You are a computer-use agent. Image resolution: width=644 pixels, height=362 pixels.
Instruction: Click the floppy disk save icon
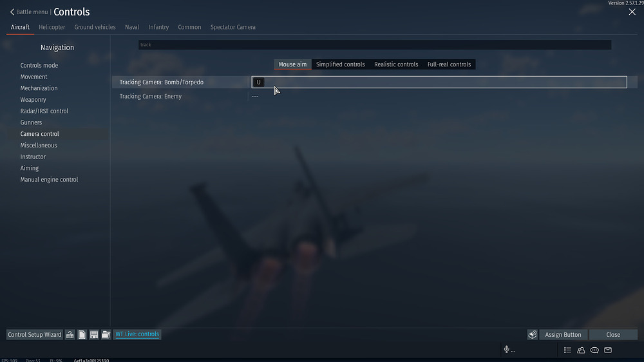pos(94,334)
